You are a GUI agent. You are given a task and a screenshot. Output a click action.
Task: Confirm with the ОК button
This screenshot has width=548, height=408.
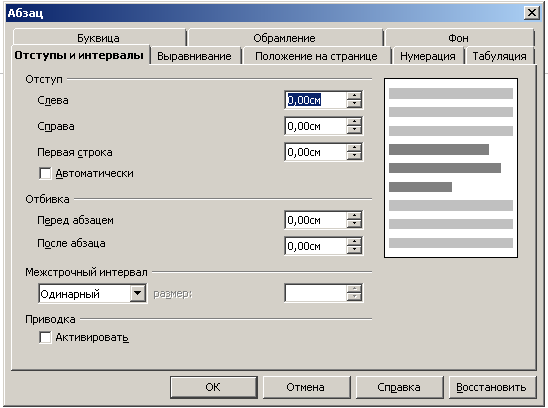click(214, 387)
